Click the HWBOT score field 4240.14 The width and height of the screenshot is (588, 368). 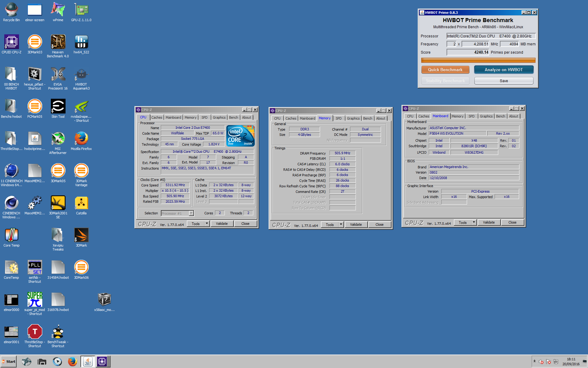468,52
